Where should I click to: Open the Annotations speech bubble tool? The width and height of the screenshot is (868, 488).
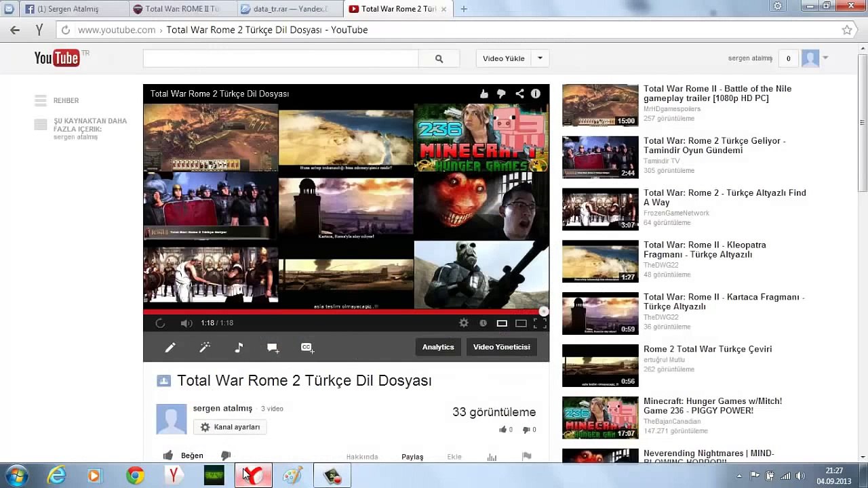[x=273, y=348]
